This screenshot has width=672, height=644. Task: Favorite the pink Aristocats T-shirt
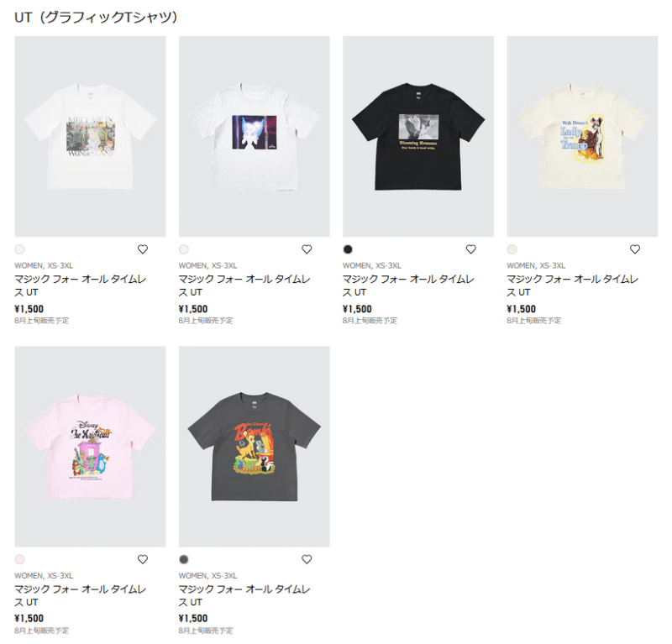143,559
